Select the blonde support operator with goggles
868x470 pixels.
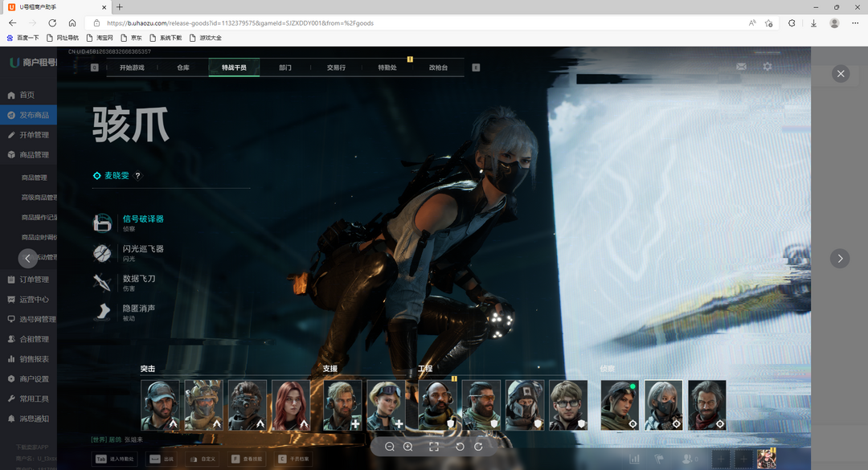386,405
